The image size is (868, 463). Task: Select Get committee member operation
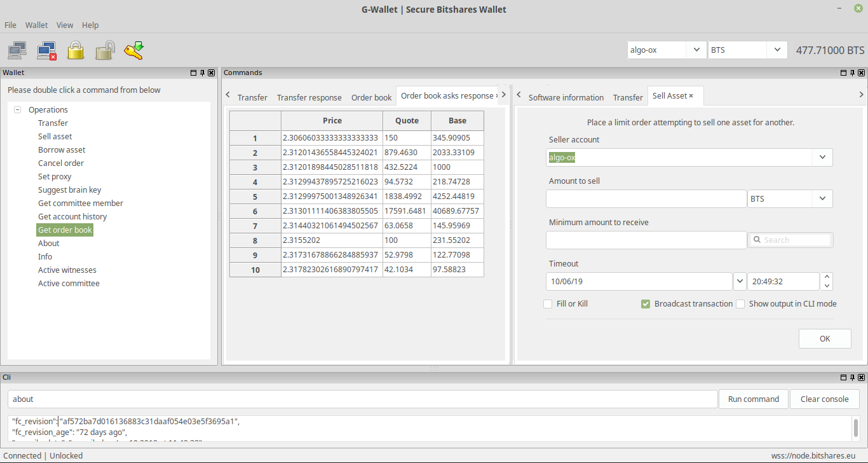coord(81,203)
